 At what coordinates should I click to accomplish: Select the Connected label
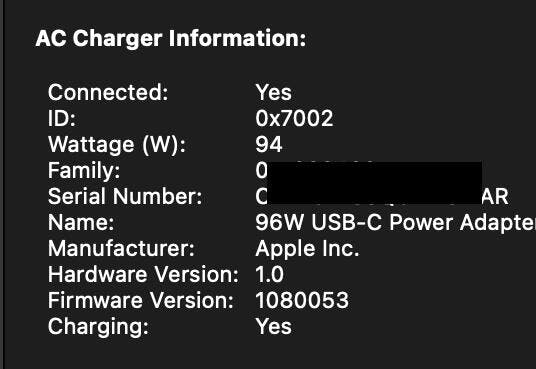point(108,92)
